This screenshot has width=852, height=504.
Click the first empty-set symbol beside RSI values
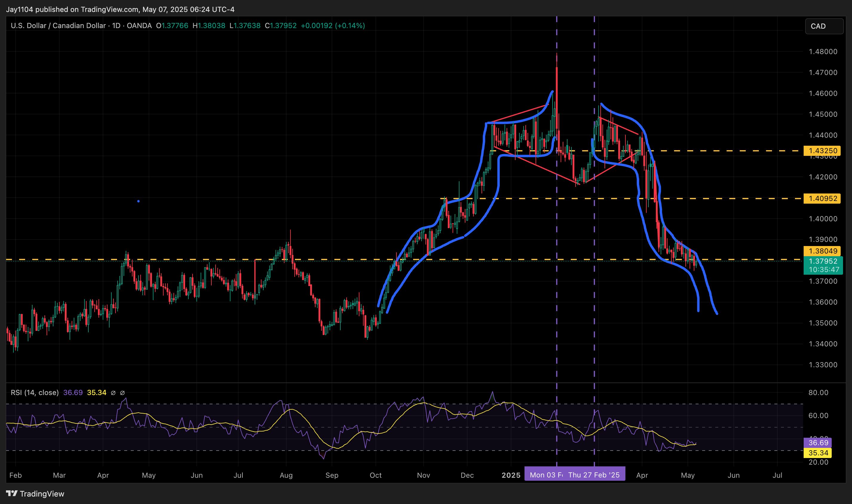click(113, 393)
